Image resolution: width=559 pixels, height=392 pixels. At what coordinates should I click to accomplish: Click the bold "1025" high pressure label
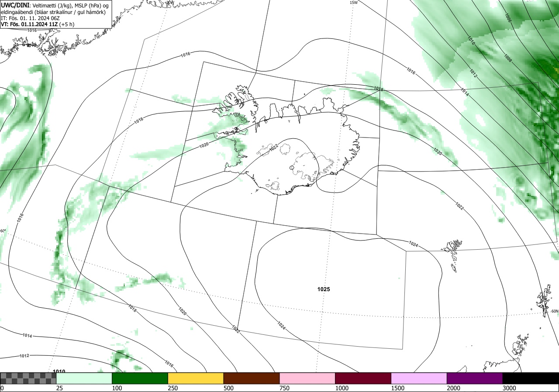pos(324,289)
